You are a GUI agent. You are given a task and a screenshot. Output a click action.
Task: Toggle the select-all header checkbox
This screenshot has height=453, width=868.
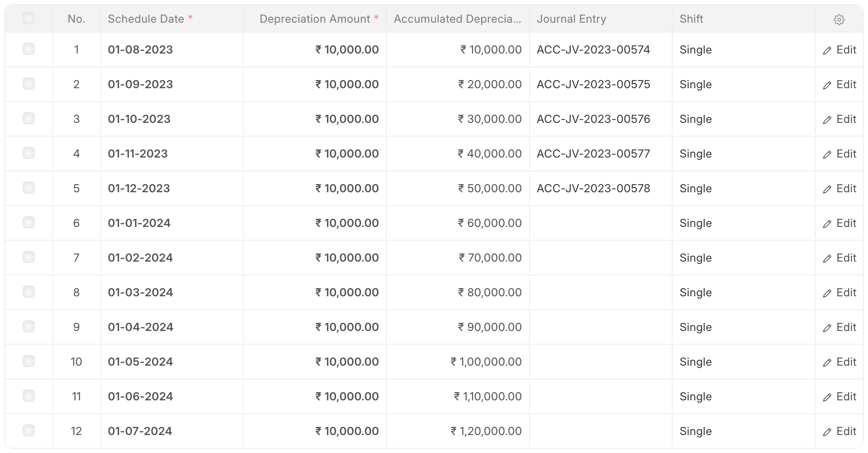[29, 18]
